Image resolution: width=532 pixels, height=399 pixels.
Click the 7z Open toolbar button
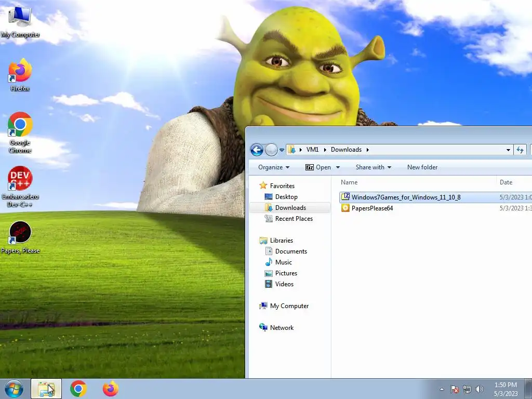(x=318, y=167)
